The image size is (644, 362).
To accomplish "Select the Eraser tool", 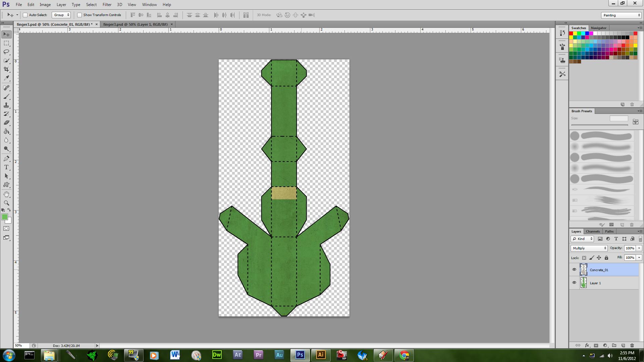I will 6,123.
